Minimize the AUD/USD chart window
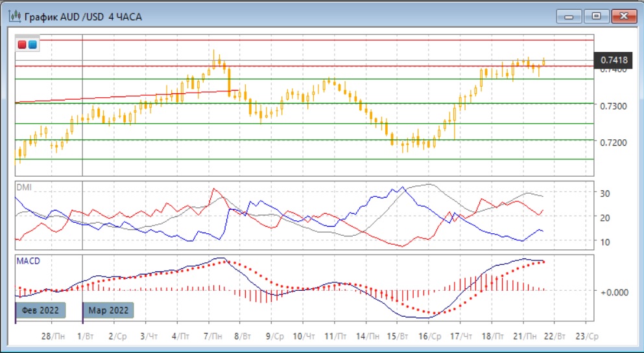644x353 pixels. point(571,16)
